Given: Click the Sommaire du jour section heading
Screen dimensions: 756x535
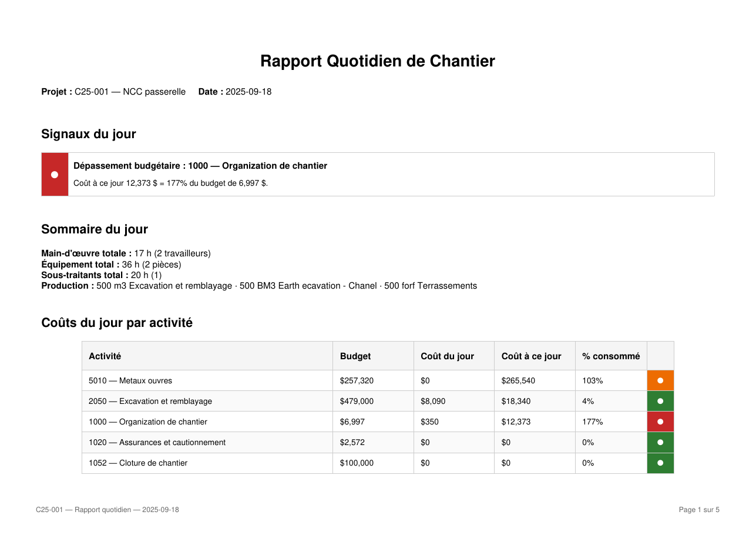Looking at the screenshot, I should point(95,229).
